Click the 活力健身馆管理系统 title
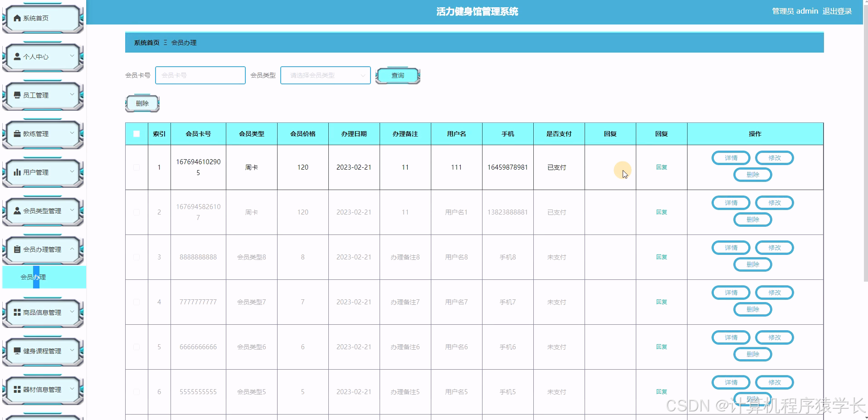This screenshot has width=868, height=420. click(x=477, y=12)
